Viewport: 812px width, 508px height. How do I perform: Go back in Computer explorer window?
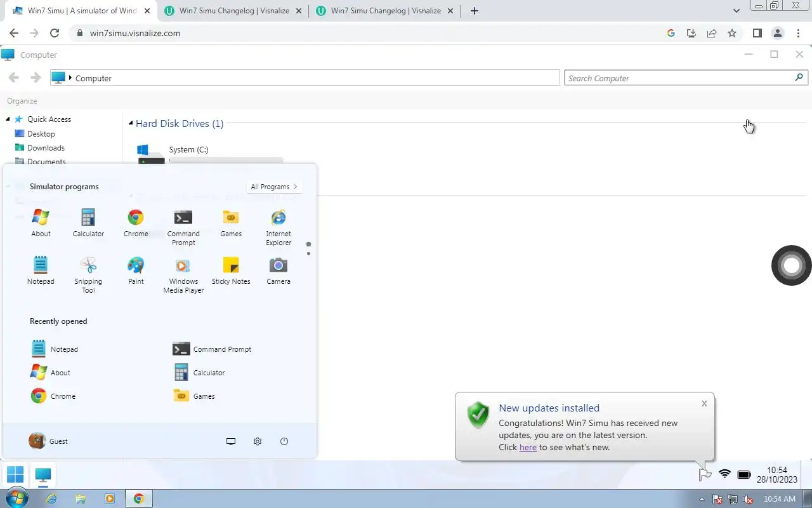[x=13, y=77]
